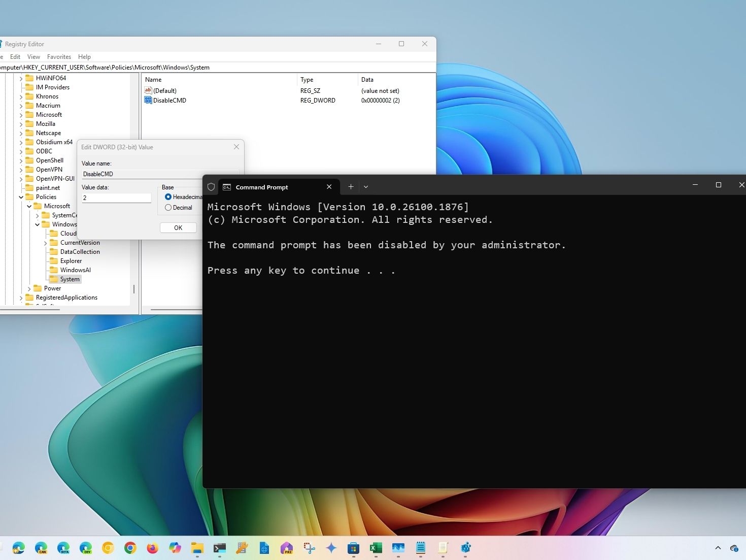Viewport: 746px width, 560px height.
Task: Launch Google Chrome from the taskbar
Action: pos(130,548)
